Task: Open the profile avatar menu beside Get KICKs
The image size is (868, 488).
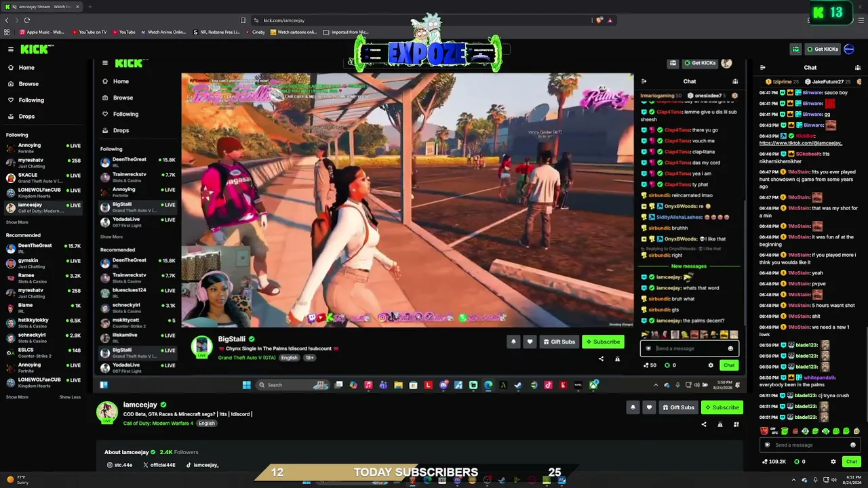Action: tap(849, 49)
